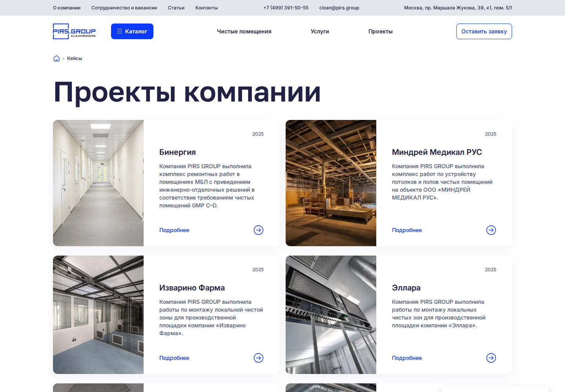Click the arrow circle icon in Бинергия card

259,230
